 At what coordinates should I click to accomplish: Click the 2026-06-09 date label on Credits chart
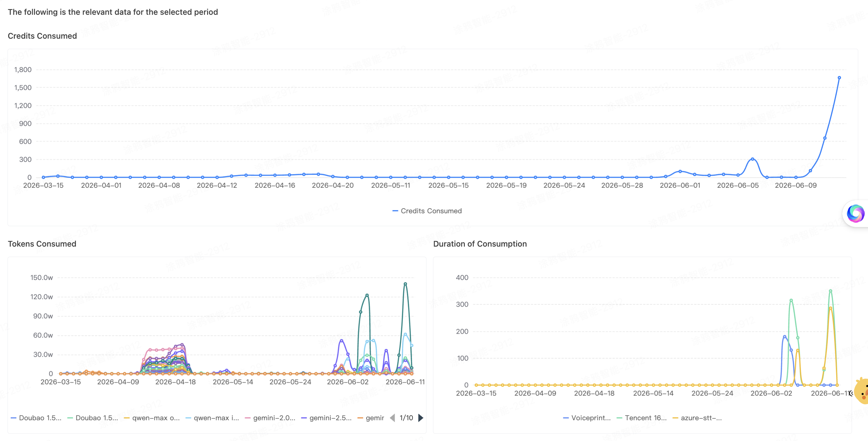[796, 185]
